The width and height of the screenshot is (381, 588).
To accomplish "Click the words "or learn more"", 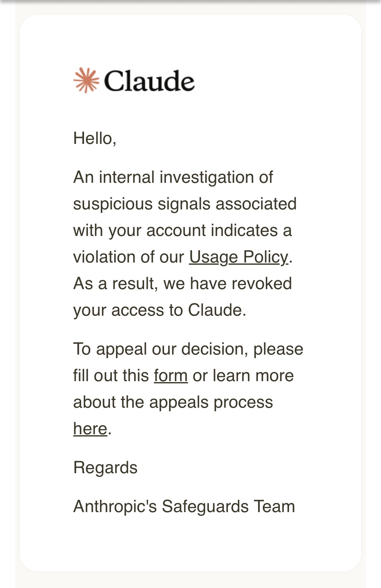I will tap(243, 376).
